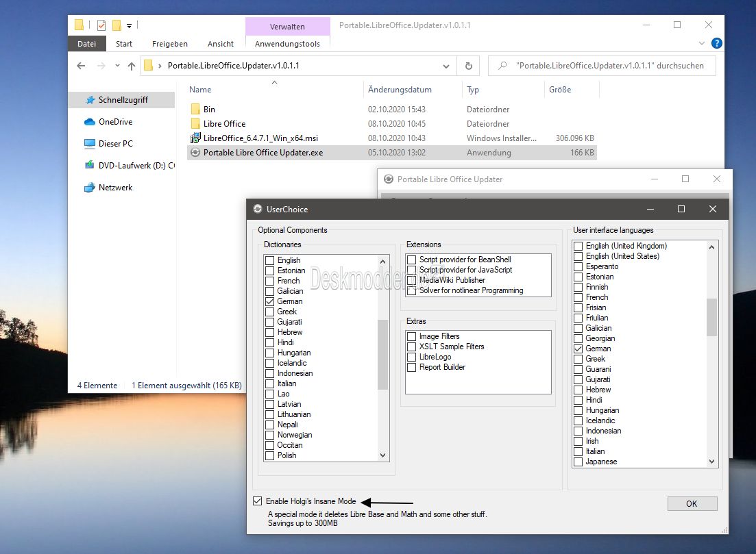Viewport: 756px width, 554px height.
Task: Open OneDrive in the navigation pane
Action: [115, 122]
